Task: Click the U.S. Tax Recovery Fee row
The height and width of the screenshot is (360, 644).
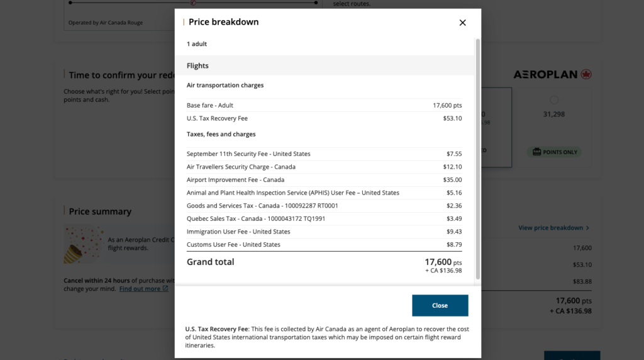Action: pyautogui.click(x=324, y=118)
